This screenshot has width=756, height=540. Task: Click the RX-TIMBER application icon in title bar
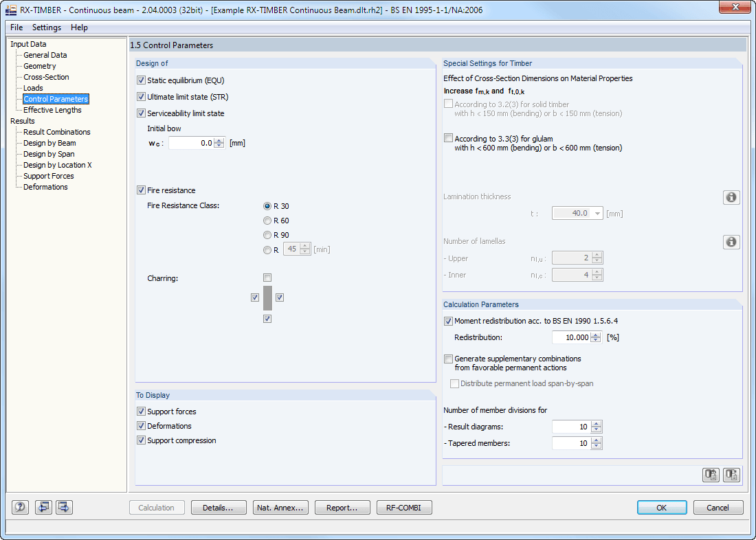(x=10, y=9)
